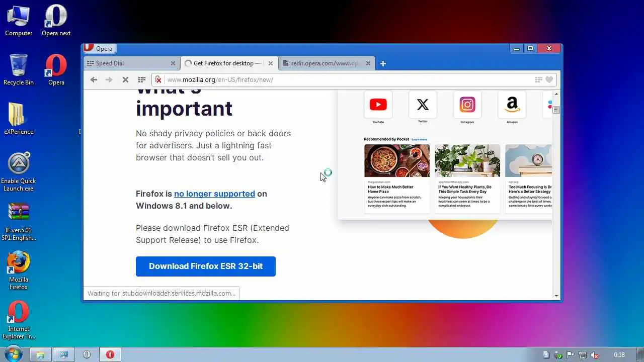The width and height of the screenshot is (644, 362).
Task: Click 'Please download Firefox ESR' text
Action: coord(212,234)
